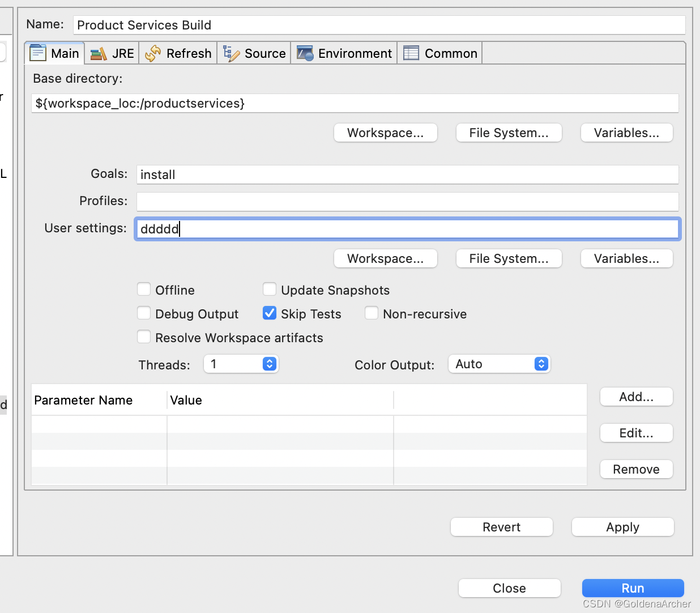Click the Common tab icon
The width and height of the screenshot is (700, 613).
pos(411,54)
